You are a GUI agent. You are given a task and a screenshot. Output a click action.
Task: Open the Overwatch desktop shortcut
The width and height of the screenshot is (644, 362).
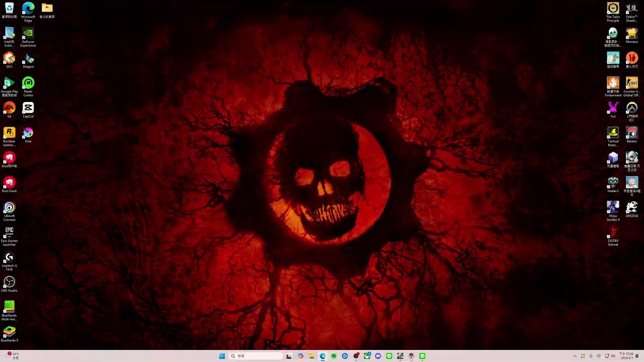click(x=632, y=112)
